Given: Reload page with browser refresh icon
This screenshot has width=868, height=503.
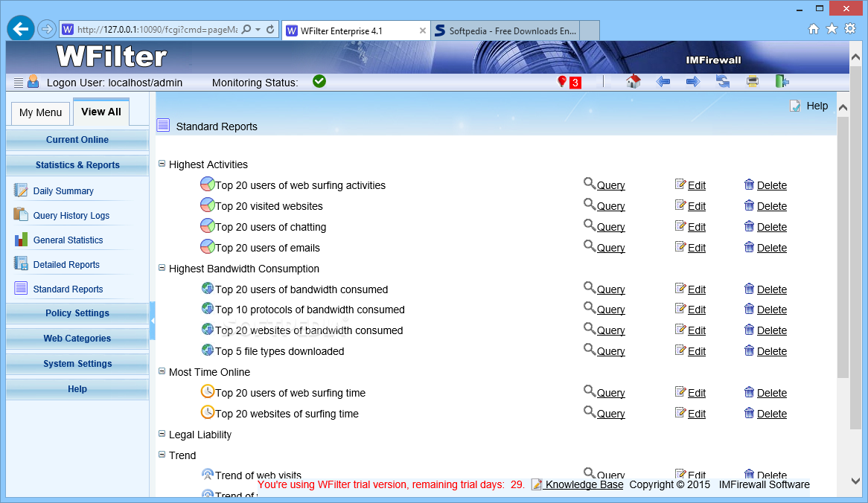Looking at the screenshot, I should (x=270, y=29).
